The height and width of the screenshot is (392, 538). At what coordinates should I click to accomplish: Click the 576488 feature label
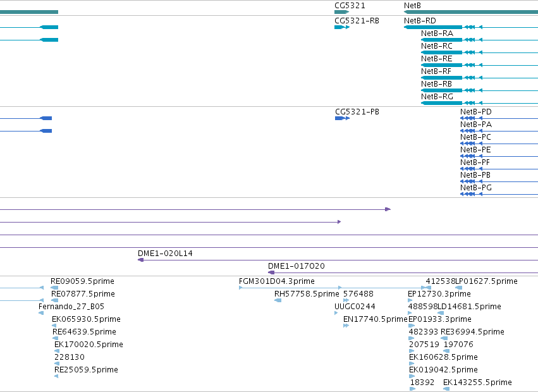click(358, 294)
